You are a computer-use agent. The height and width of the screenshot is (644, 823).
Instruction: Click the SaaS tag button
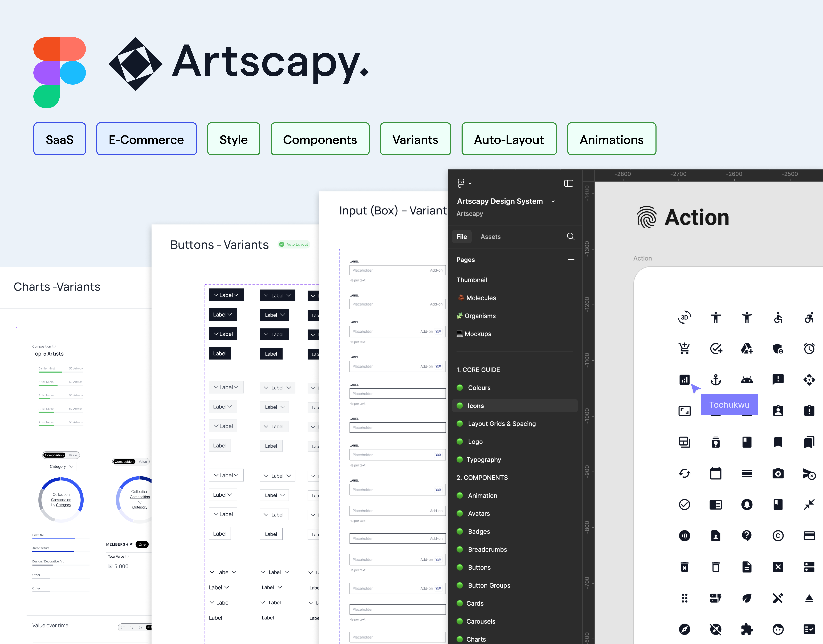pos(60,139)
